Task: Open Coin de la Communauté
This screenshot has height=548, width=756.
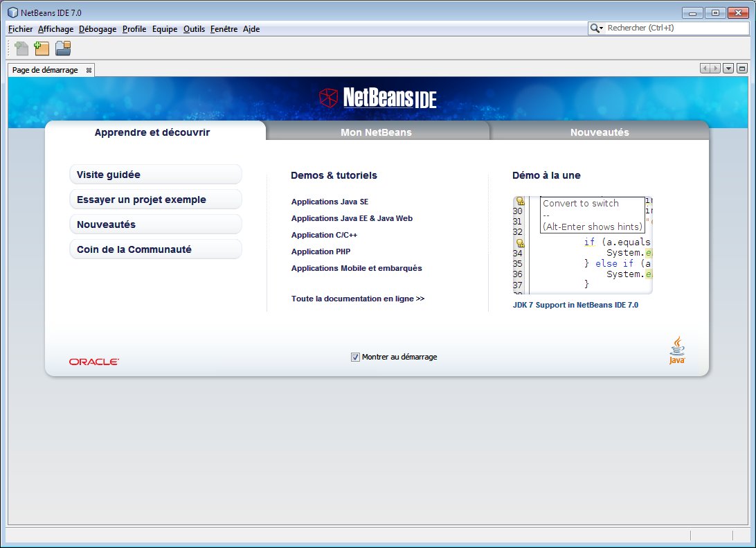Action: click(x=156, y=249)
